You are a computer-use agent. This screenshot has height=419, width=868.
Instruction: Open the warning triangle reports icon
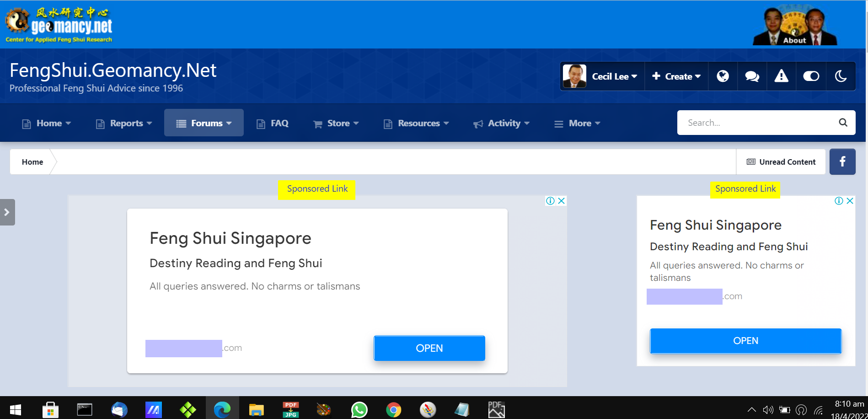[x=781, y=76]
